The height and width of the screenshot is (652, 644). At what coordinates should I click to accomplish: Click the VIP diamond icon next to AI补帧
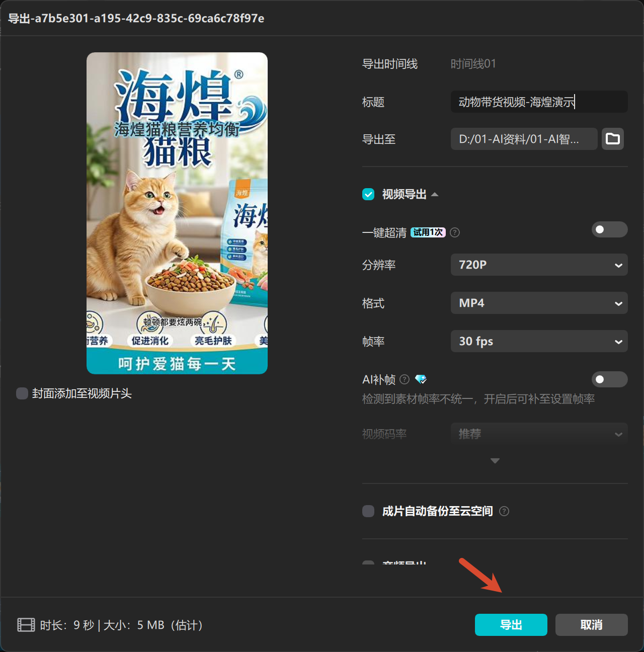tap(421, 379)
